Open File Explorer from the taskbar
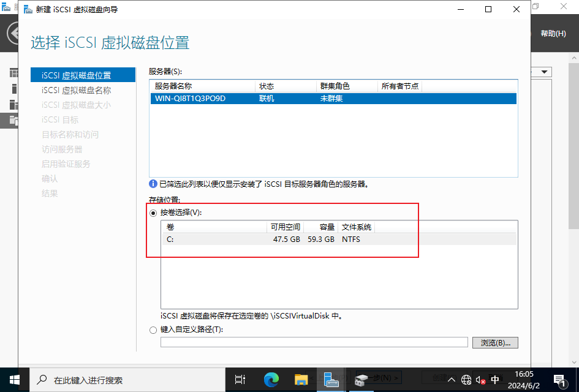 click(x=301, y=380)
